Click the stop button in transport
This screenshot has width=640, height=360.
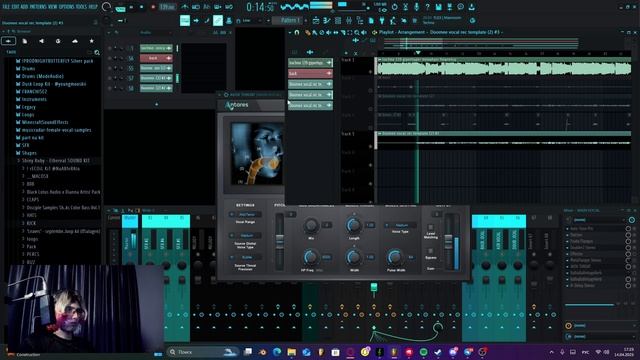(142, 7)
